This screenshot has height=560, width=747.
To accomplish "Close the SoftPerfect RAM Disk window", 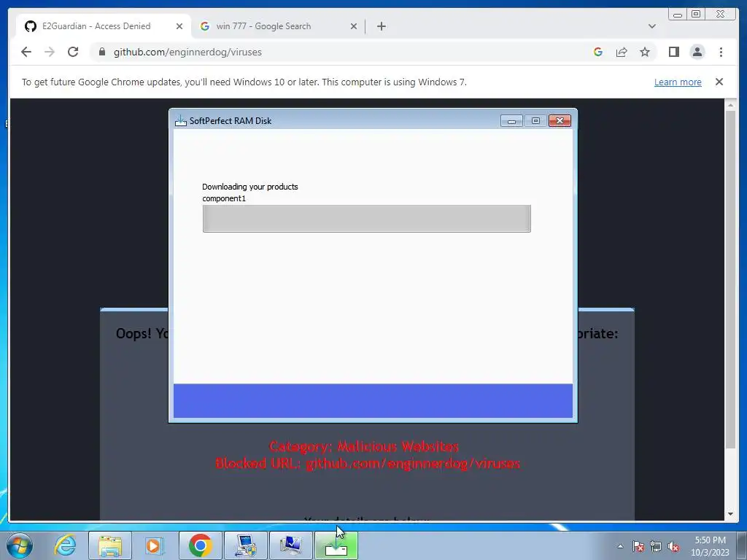I will coord(560,121).
